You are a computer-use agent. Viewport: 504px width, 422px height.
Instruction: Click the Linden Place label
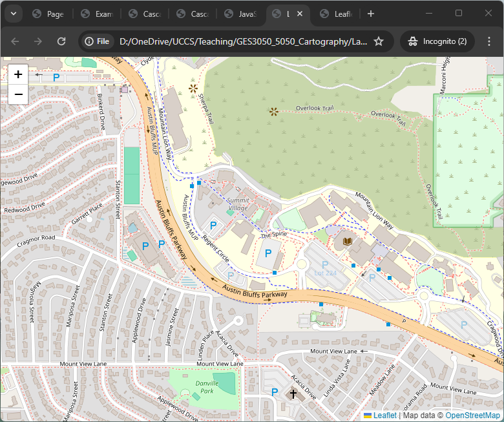pos(205,346)
